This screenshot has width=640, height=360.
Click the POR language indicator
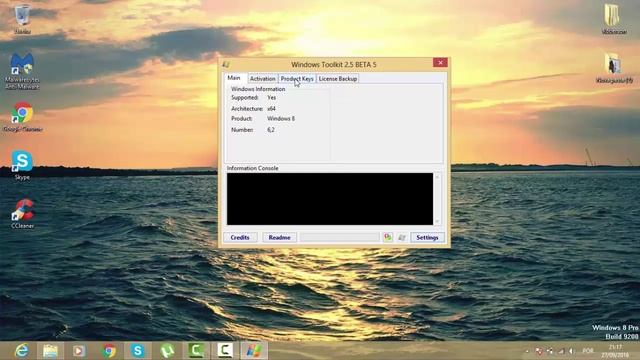coord(588,351)
